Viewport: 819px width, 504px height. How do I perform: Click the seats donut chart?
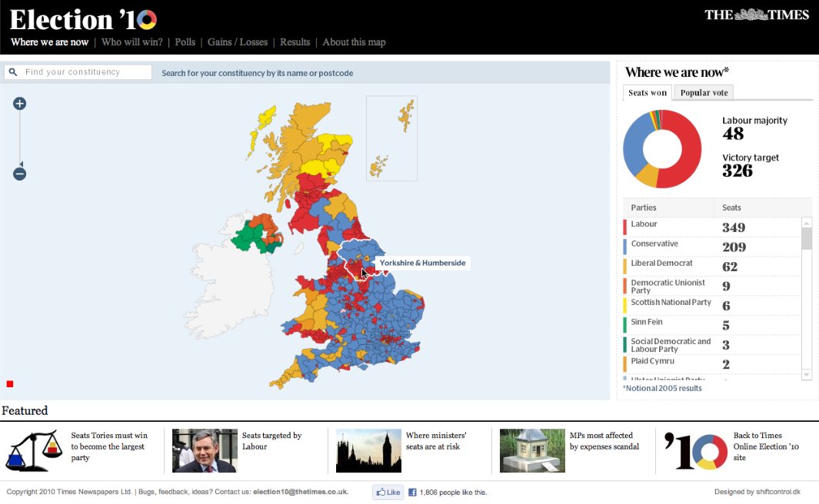point(662,149)
